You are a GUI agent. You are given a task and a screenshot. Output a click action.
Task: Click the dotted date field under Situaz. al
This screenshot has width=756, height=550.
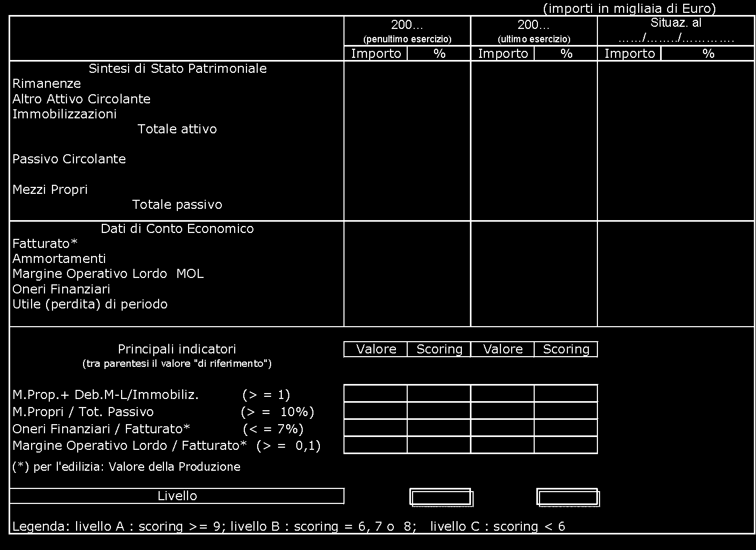676,39
